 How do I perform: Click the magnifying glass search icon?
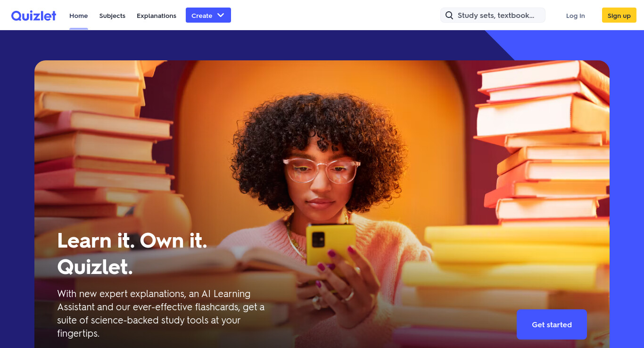[449, 16]
